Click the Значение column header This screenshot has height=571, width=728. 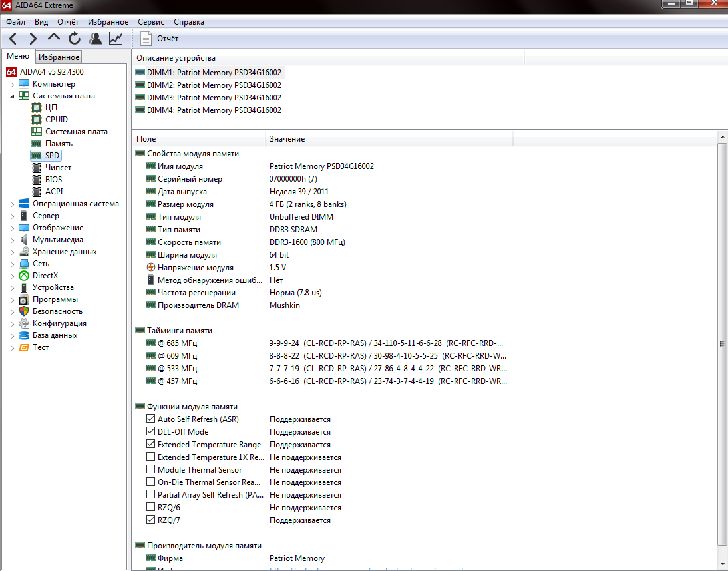[x=389, y=139]
